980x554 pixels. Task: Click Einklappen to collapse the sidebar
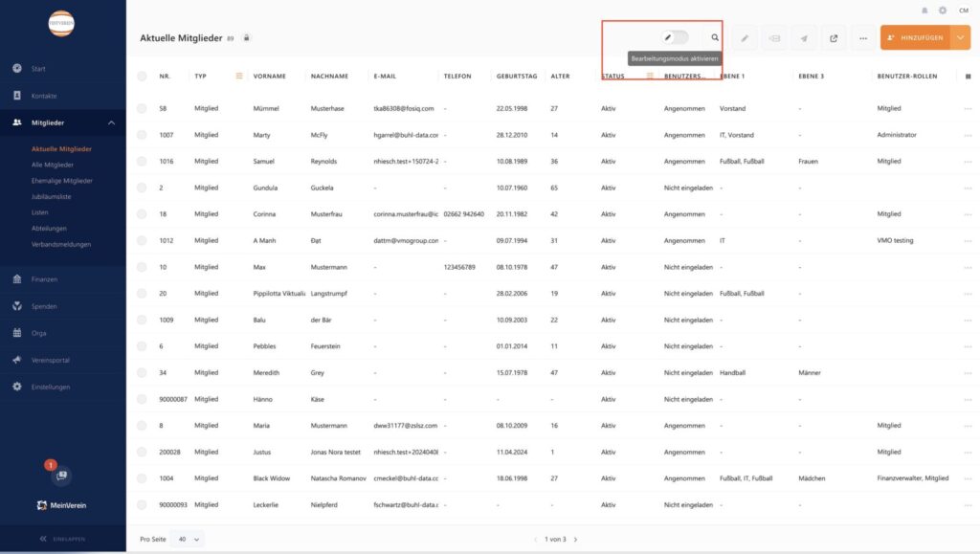coord(62,540)
